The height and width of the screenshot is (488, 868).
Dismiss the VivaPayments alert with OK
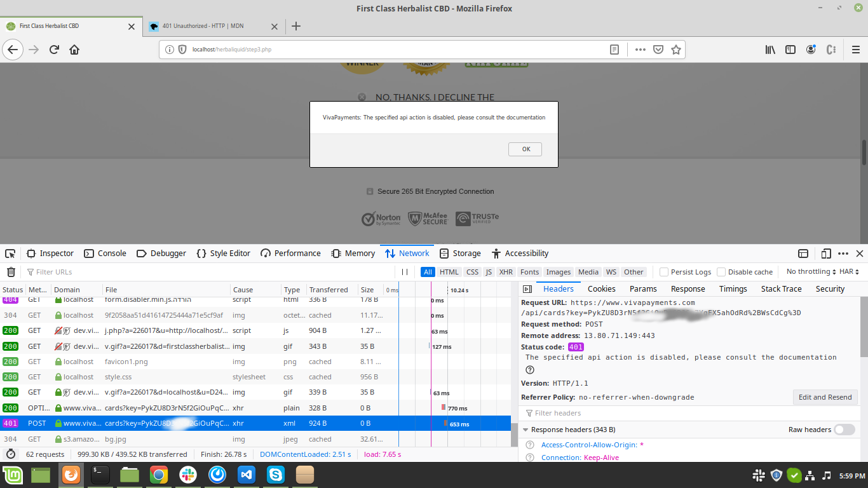tap(525, 149)
